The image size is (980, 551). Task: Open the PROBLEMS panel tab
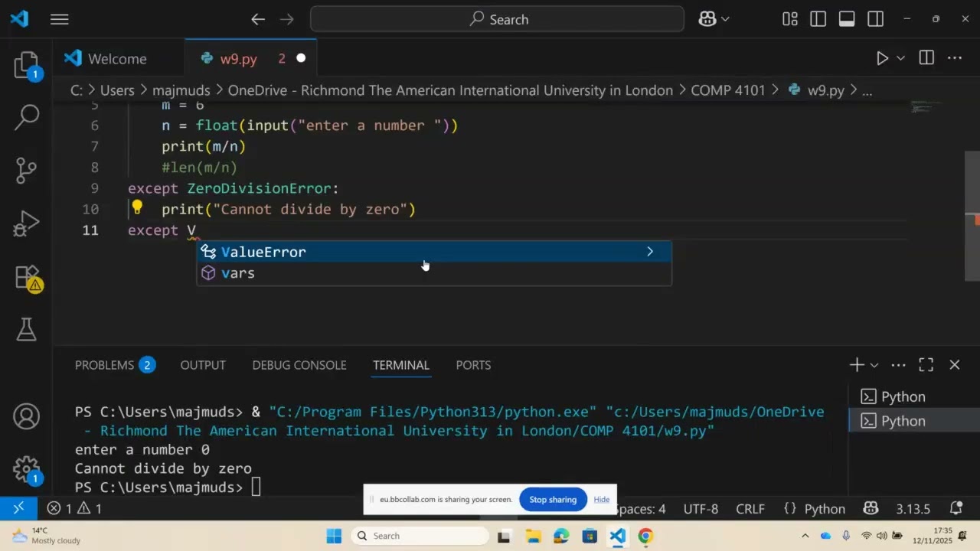tap(115, 365)
